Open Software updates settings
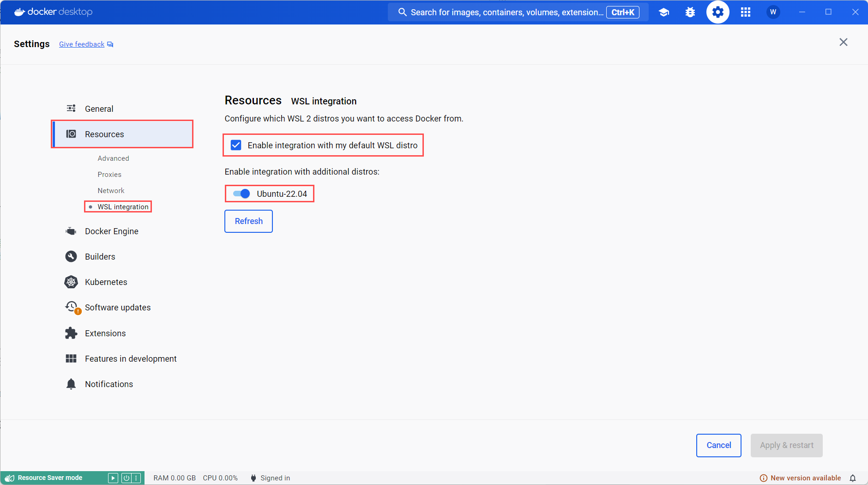The image size is (868, 485). pyautogui.click(x=122, y=307)
